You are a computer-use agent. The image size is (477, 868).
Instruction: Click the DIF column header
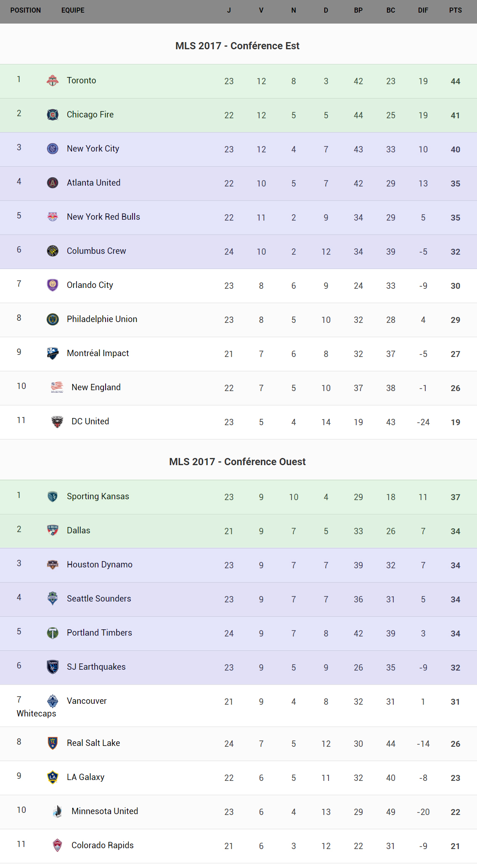click(x=423, y=11)
